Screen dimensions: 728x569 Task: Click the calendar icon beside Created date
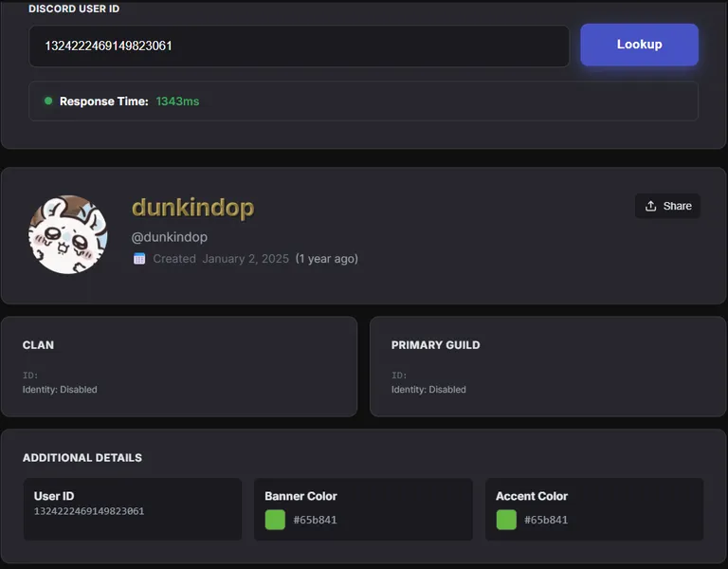[x=139, y=258]
